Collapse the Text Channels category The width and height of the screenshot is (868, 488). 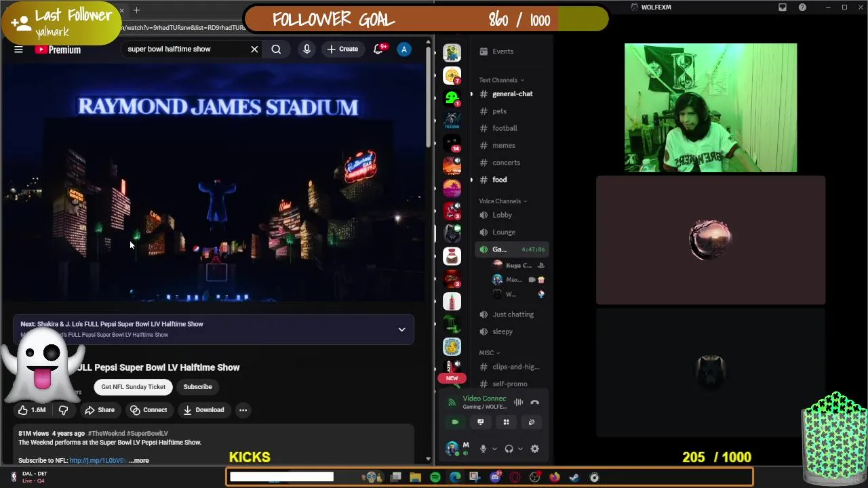tap(502, 80)
